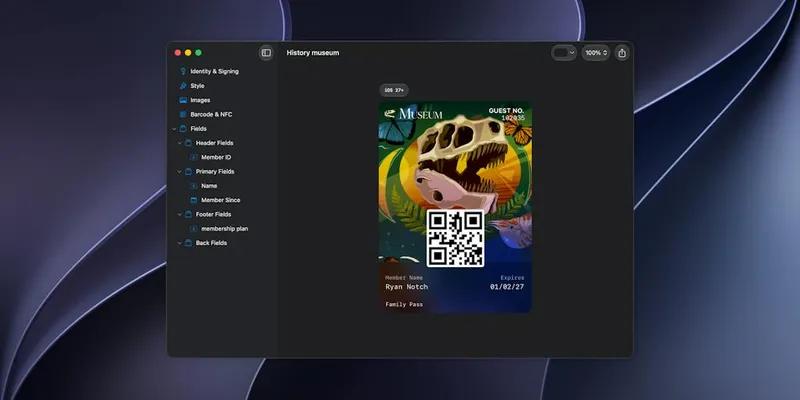Select the Name field row
This screenshot has height=400, width=800.
224,186
